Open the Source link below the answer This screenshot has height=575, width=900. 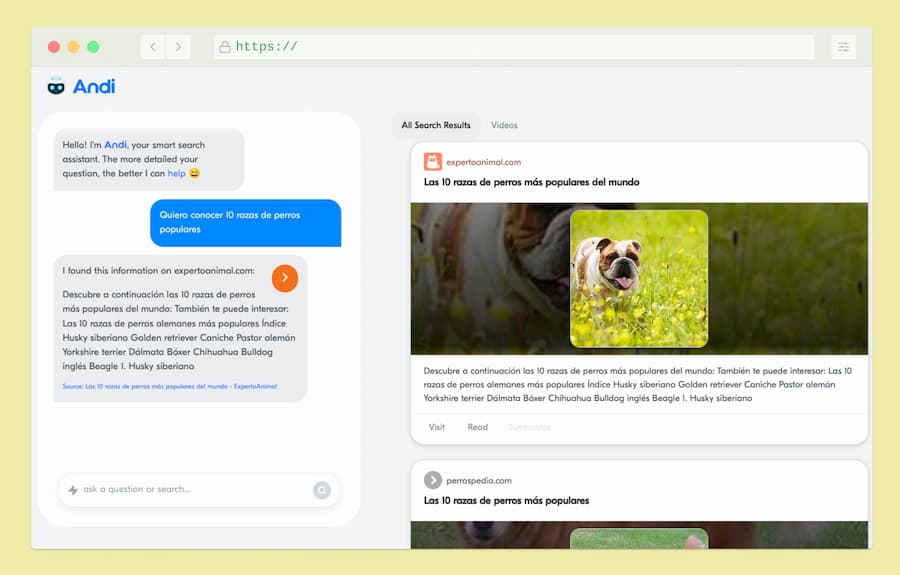click(x=169, y=386)
